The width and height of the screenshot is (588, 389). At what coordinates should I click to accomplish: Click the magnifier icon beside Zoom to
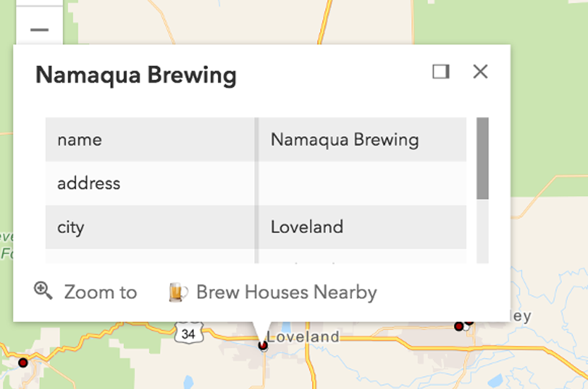43,291
